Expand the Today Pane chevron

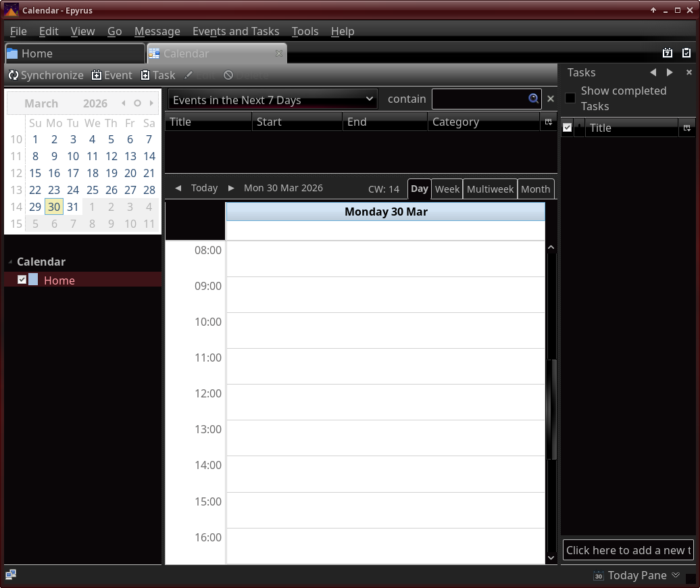coord(676,575)
